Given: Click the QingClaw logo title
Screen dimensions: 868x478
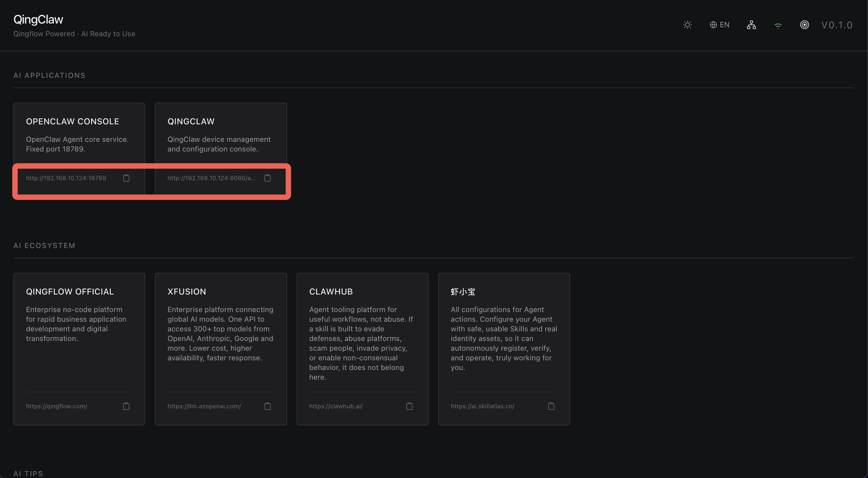Looking at the screenshot, I should (x=38, y=20).
